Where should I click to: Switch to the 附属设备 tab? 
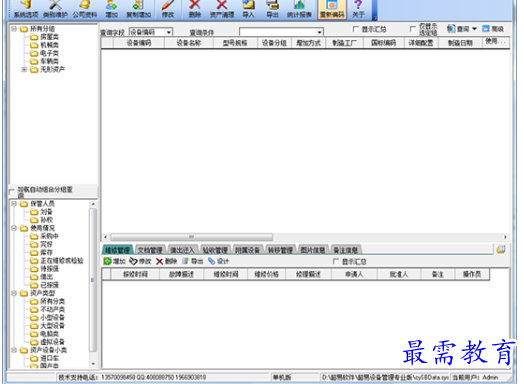pos(248,250)
